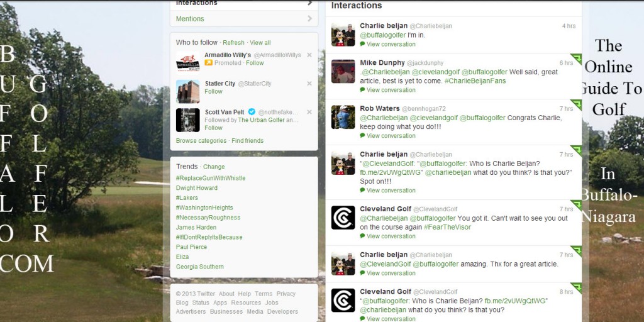
Task: Open #IfIDontReplyItsBecause trend
Action: click(209, 237)
